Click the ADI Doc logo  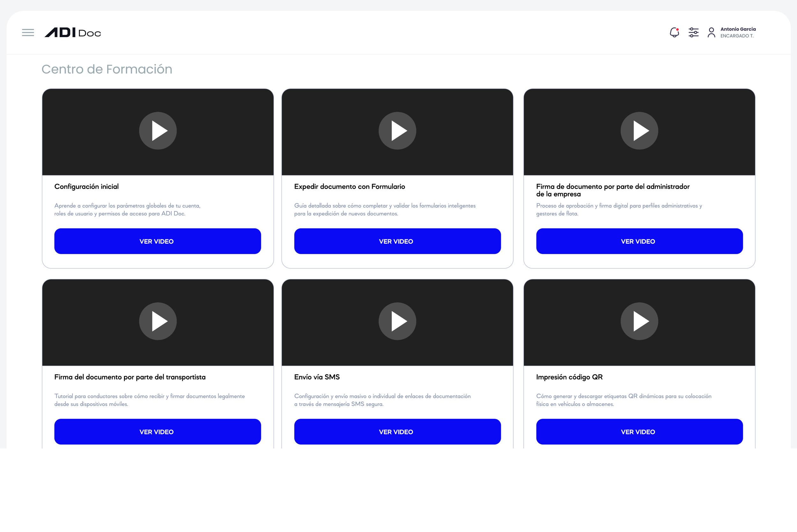tap(73, 33)
